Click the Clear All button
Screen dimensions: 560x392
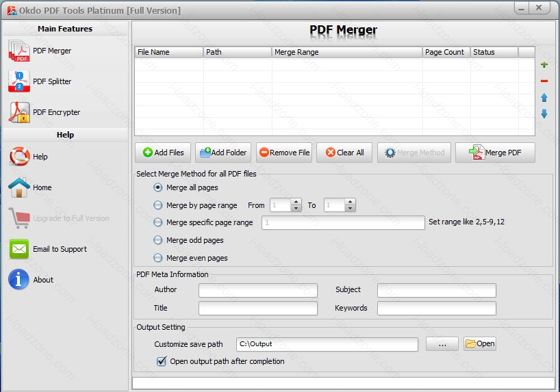click(x=344, y=153)
